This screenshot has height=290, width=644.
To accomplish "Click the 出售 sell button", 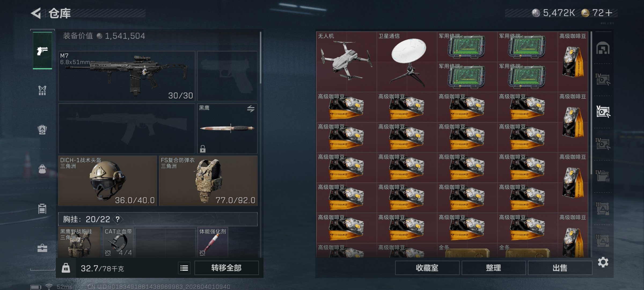I will pos(560,268).
